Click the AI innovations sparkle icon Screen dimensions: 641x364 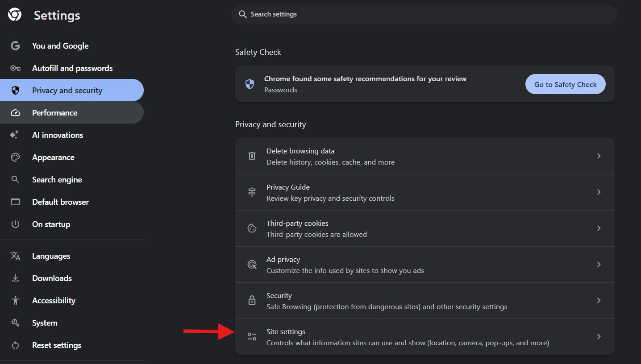(15, 135)
